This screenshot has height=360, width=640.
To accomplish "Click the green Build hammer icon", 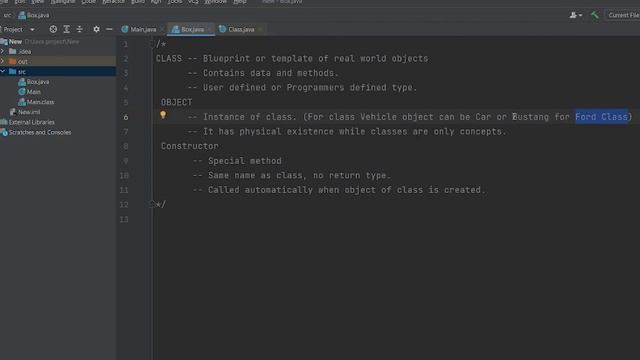I will point(595,15).
